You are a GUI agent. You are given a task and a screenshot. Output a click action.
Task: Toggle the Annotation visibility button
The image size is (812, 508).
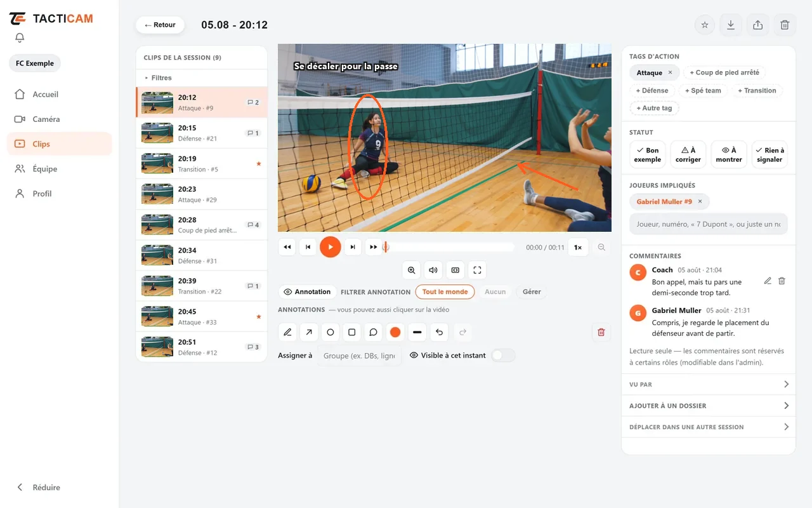[x=307, y=292]
